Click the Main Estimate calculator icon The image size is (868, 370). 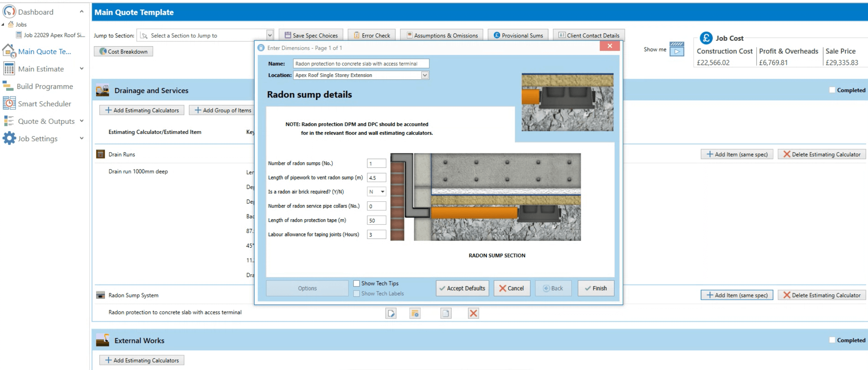point(9,69)
